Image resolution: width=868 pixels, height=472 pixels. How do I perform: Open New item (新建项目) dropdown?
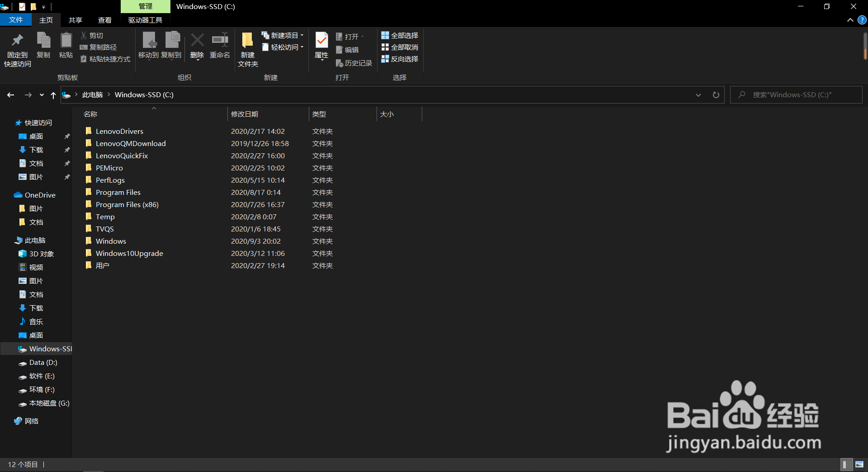pyautogui.click(x=283, y=35)
